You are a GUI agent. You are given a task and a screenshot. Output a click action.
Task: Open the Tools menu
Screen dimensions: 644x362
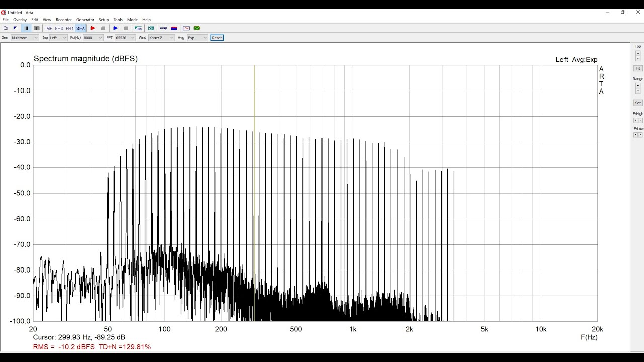(118, 20)
